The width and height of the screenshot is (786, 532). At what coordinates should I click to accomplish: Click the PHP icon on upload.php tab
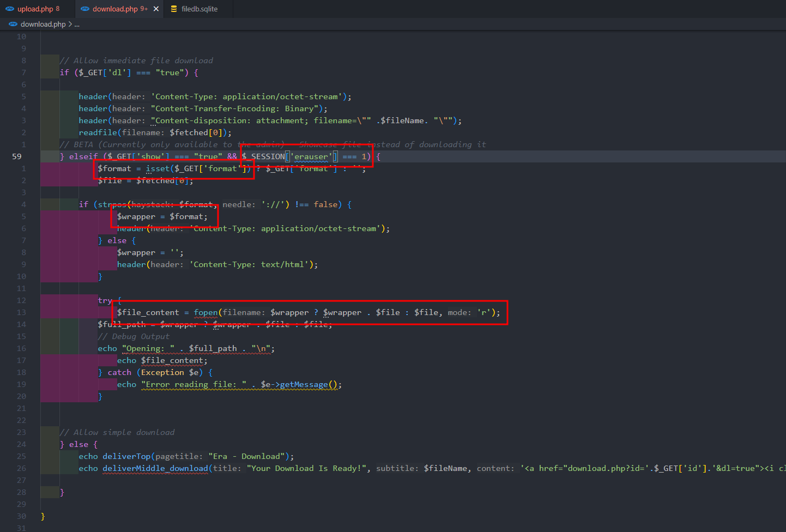tap(10, 9)
